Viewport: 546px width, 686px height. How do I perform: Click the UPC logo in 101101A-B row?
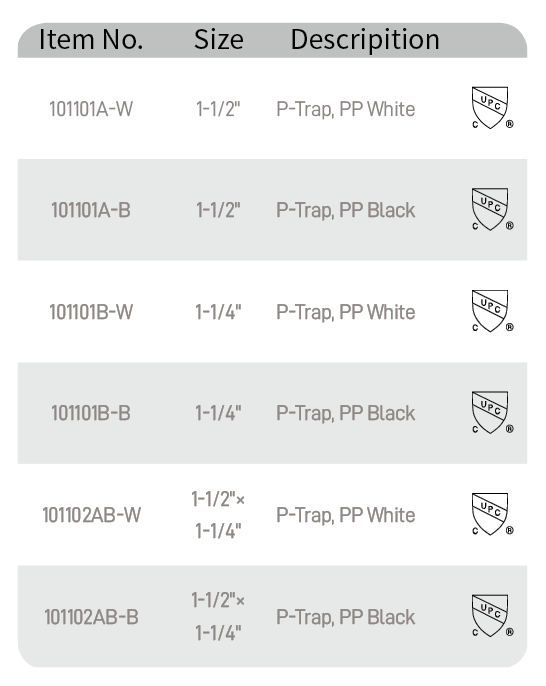coord(492,209)
